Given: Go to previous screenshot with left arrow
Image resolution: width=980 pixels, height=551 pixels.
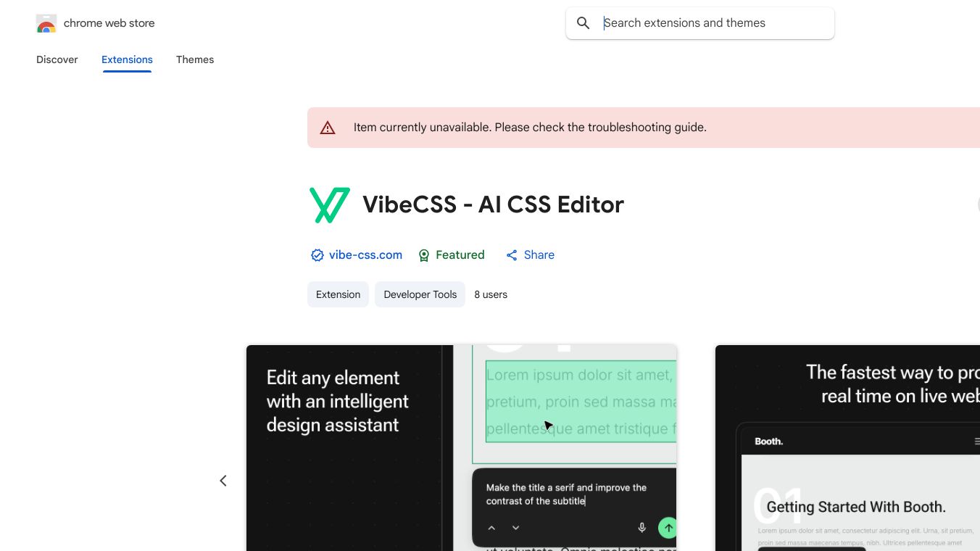Looking at the screenshot, I should tap(223, 481).
